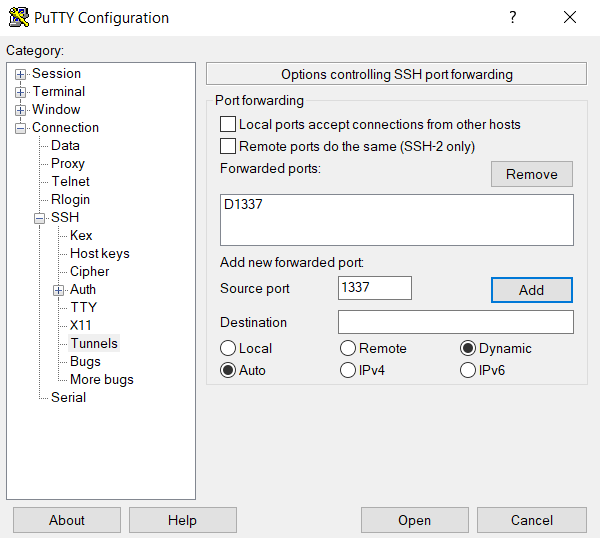Screen dimensions: 600x538
Task: Remove the selected forwarded port
Action: click(x=531, y=174)
